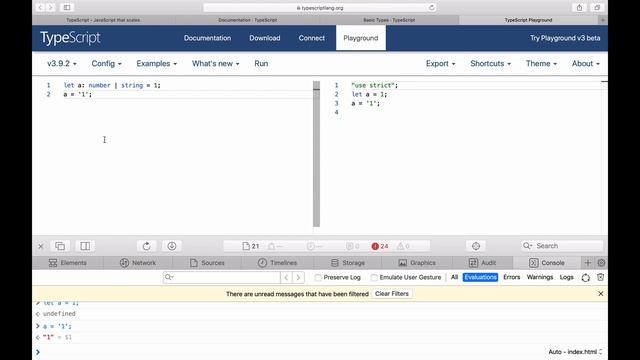This screenshot has width=640, height=360.
Task: Start element selection crosshair tool
Action: tap(476, 246)
